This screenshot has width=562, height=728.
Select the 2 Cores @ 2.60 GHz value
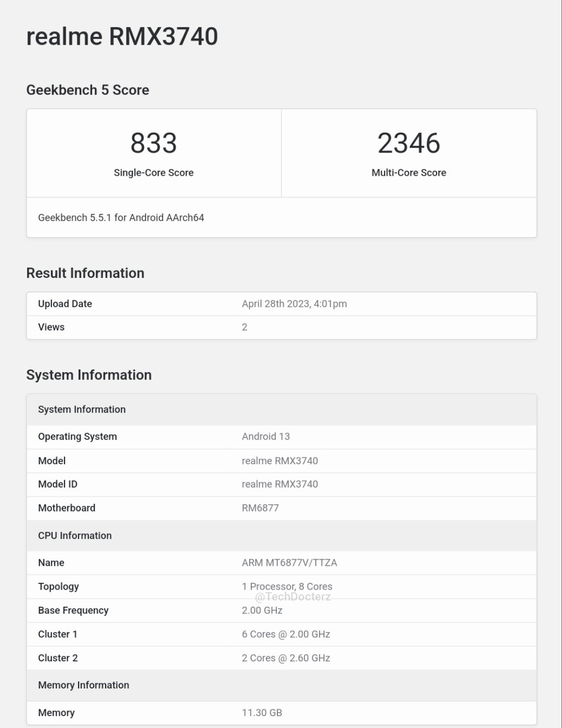tap(286, 658)
